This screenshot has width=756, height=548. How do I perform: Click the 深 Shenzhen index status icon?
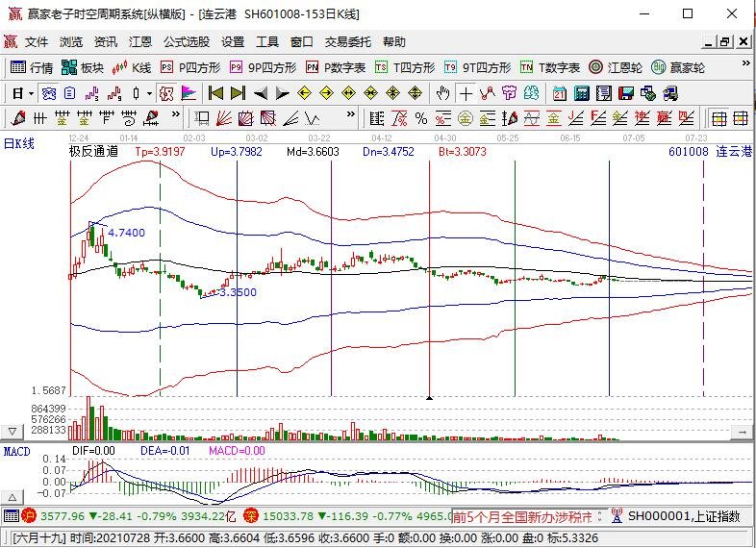pyautogui.click(x=250, y=516)
